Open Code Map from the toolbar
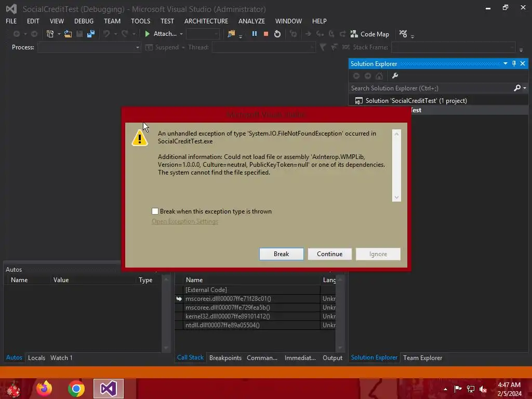Screen dimensions: 532x399 click(x=370, y=34)
